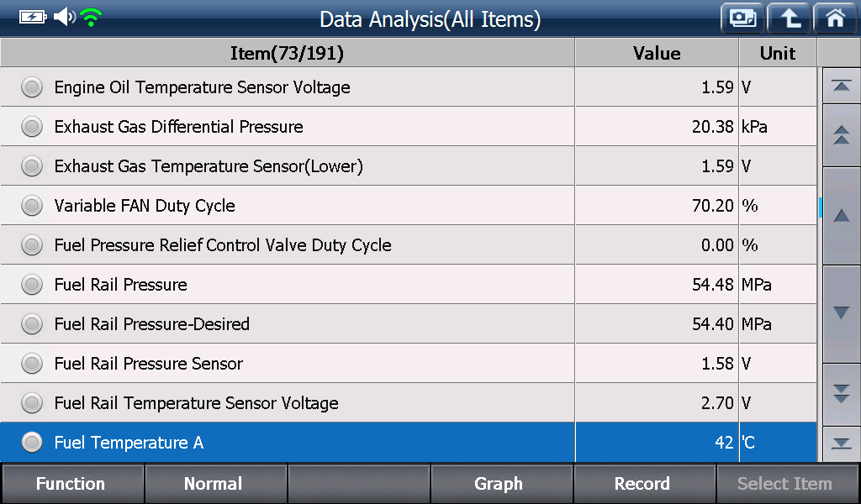The height and width of the screenshot is (504, 861).
Task: Page down with the double-down arrow
Action: click(x=841, y=394)
